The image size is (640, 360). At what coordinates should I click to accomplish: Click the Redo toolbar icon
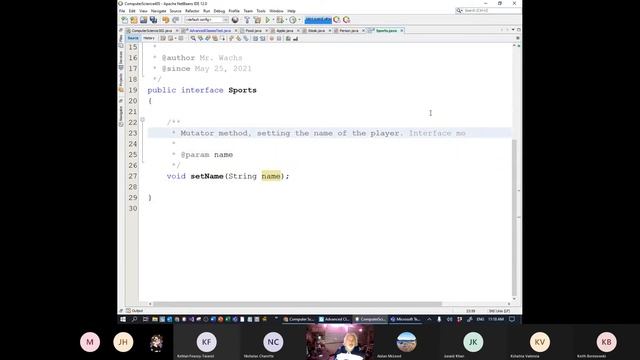[176, 20]
